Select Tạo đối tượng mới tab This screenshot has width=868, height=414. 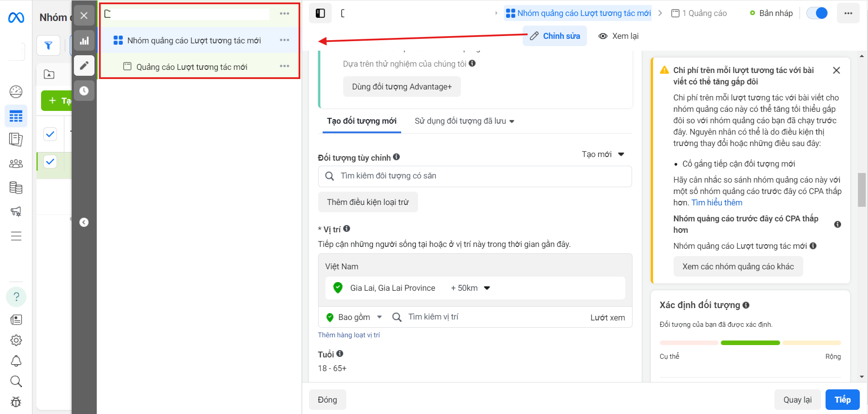[x=361, y=121]
